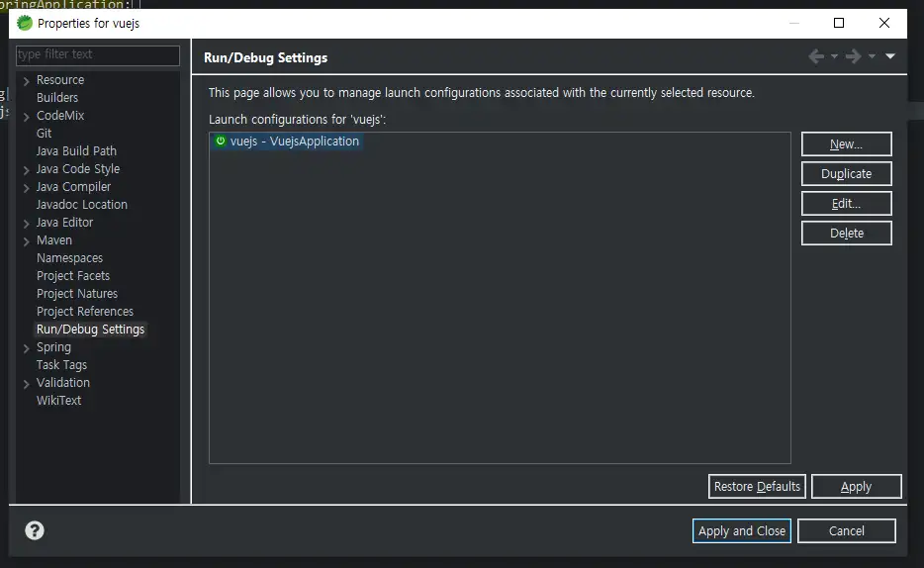Click Apply and Close

click(741, 530)
